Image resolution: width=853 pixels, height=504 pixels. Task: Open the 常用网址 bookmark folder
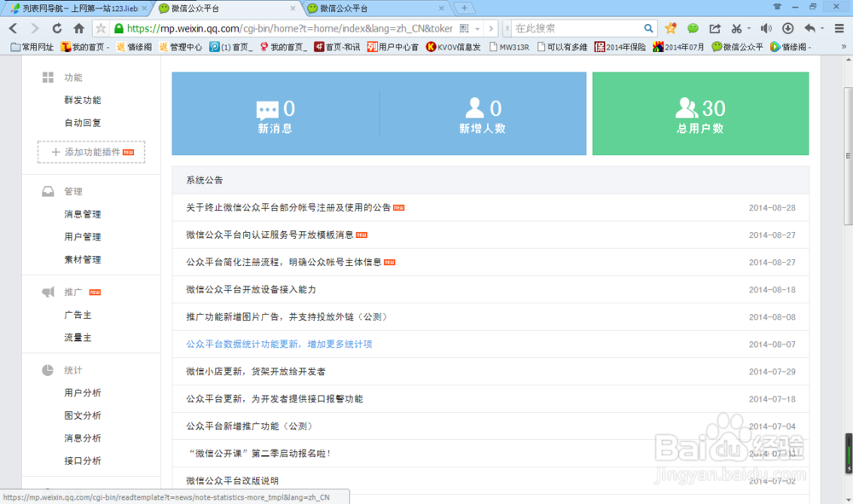point(32,47)
